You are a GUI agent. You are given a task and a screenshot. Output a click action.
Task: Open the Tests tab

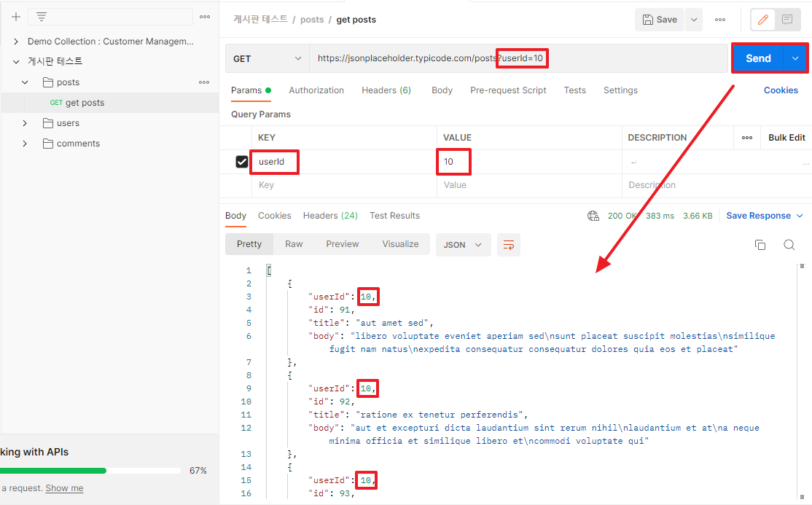tap(575, 90)
